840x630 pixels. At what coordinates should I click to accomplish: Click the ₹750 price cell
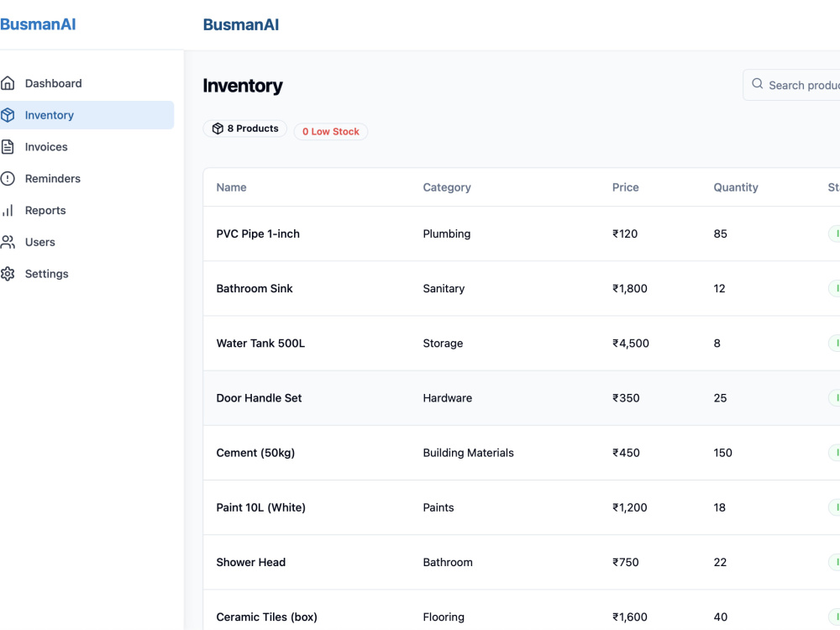point(625,562)
